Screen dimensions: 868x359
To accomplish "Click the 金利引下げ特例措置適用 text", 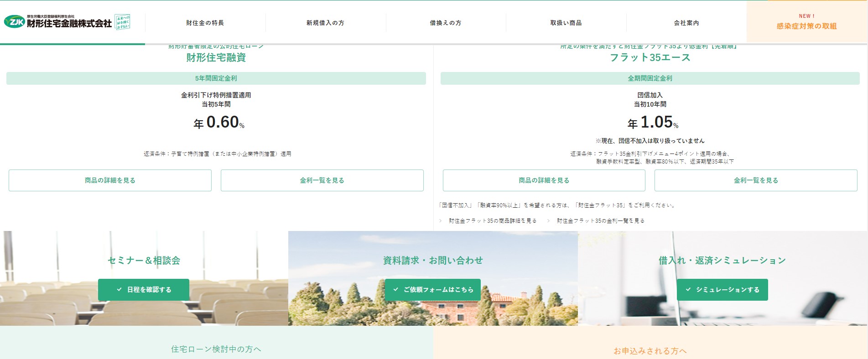I will point(216,95).
